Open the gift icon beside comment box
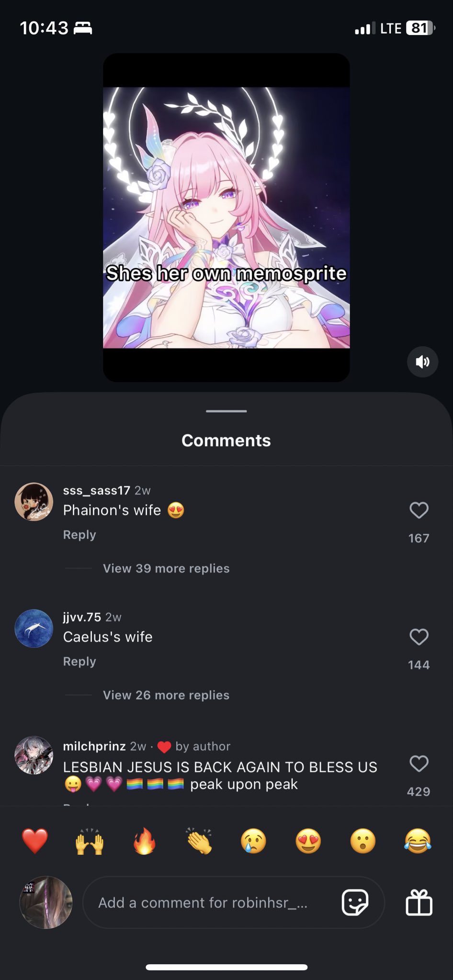453x980 pixels. 419,902
